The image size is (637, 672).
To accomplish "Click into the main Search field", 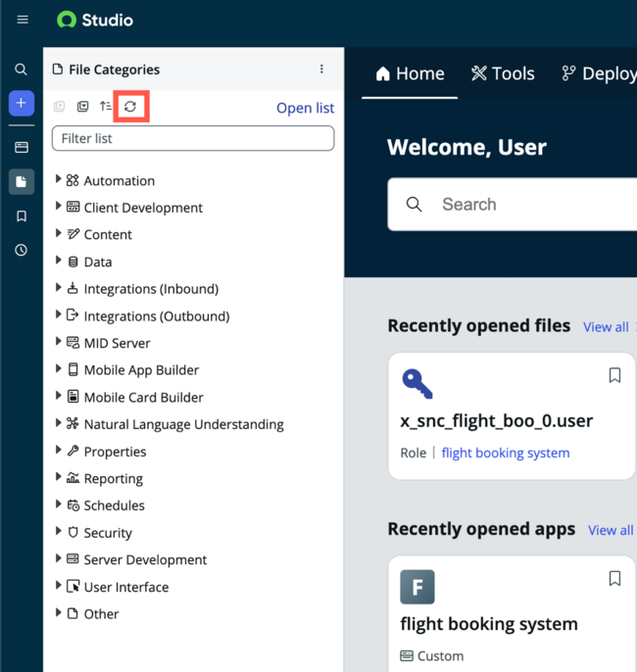I will click(513, 205).
